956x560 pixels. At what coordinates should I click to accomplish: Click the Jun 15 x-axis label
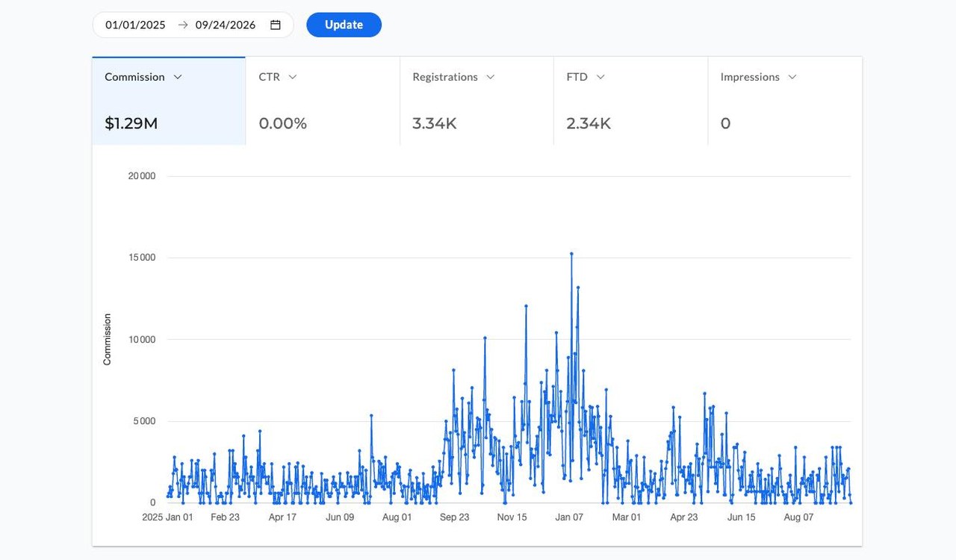pyautogui.click(x=741, y=517)
